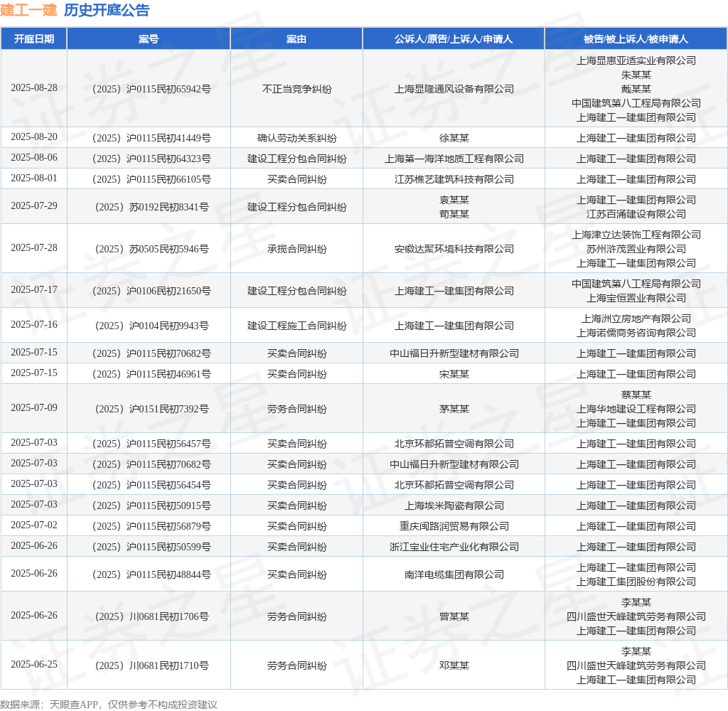This screenshot has height=711, width=728.
Task: Click the 建工一建 title text
Action: [28, 10]
